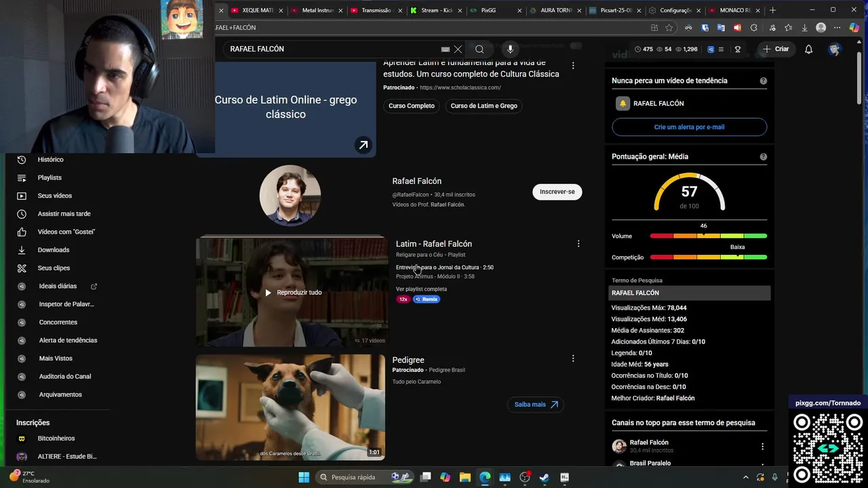This screenshot has height=488, width=868.
Task: Open options menu for Latim course ad
Action: (573, 66)
